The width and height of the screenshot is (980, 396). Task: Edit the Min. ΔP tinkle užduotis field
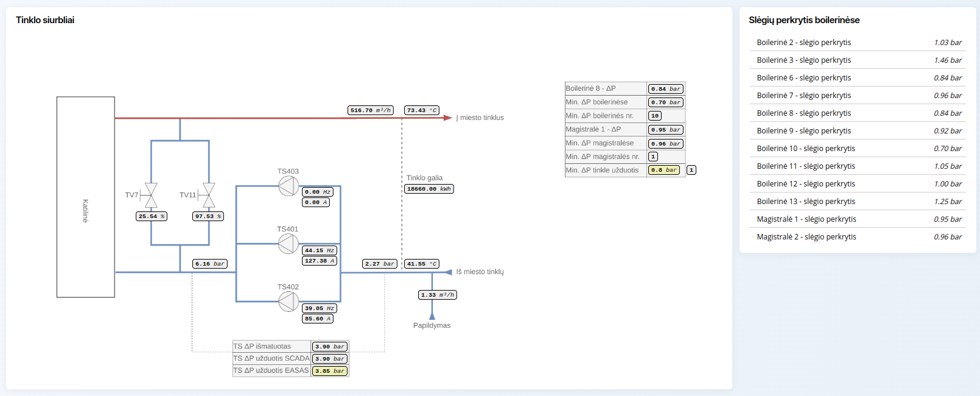click(x=663, y=170)
